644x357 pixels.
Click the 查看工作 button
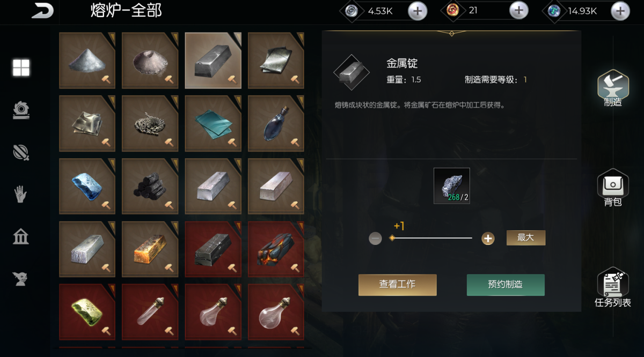398,285
